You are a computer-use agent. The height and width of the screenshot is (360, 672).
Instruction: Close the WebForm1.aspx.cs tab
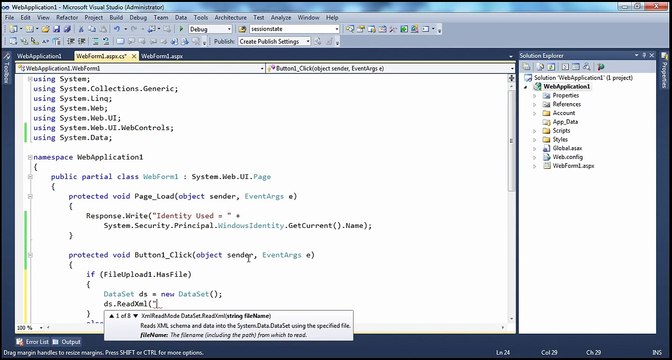coord(134,56)
